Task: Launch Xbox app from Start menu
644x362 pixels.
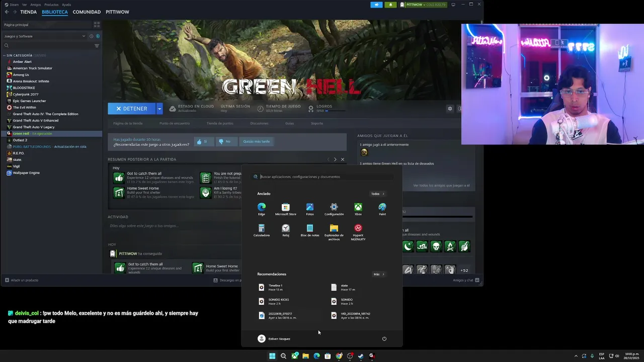Action: (358, 209)
